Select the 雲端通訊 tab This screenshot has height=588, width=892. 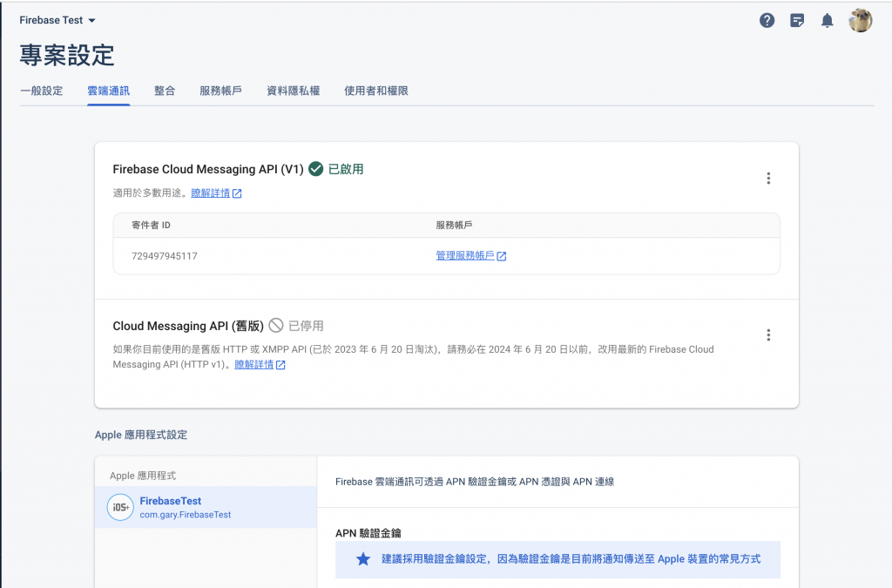point(109,91)
